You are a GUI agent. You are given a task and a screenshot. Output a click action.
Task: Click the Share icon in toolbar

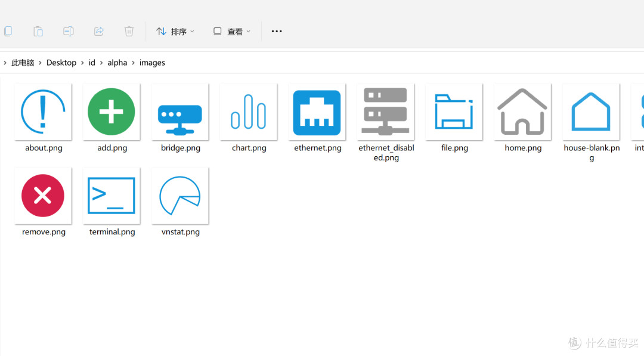coord(99,31)
